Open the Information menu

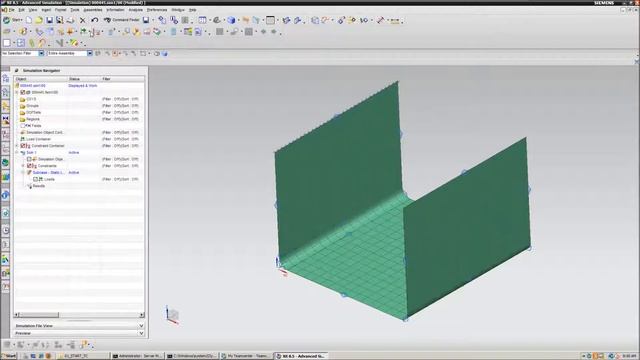pyautogui.click(x=115, y=9)
